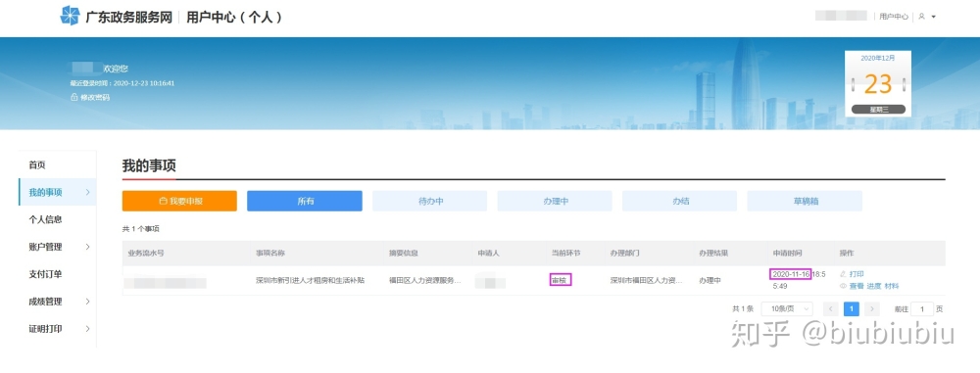
Task: Click the 打印 print icon link
Action: tap(843, 274)
